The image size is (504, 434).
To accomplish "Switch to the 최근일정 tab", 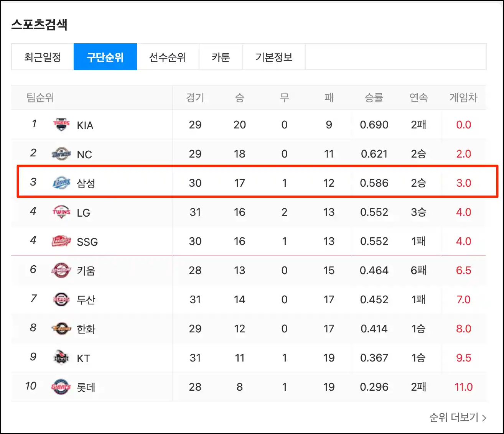I will coord(42,57).
